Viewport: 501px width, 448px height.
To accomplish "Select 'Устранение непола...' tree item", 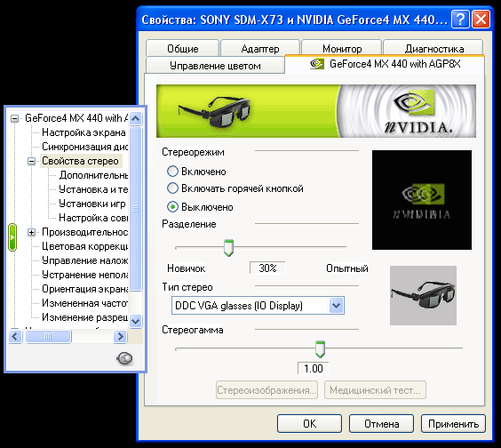I will point(84,275).
